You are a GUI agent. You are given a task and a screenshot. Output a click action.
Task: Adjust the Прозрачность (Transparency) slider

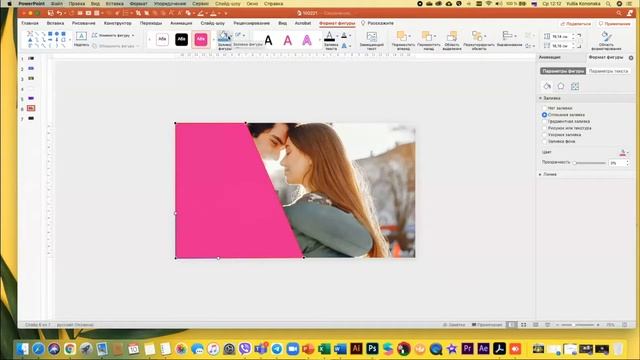point(589,163)
